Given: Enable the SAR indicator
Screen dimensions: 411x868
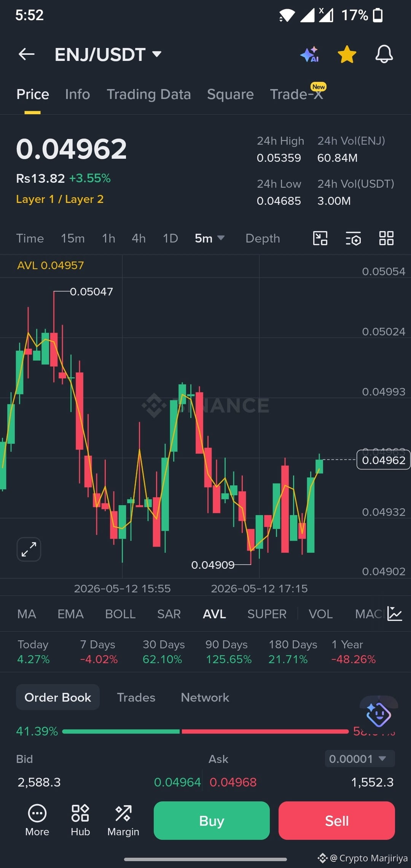Looking at the screenshot, I should tap(169, 614).
